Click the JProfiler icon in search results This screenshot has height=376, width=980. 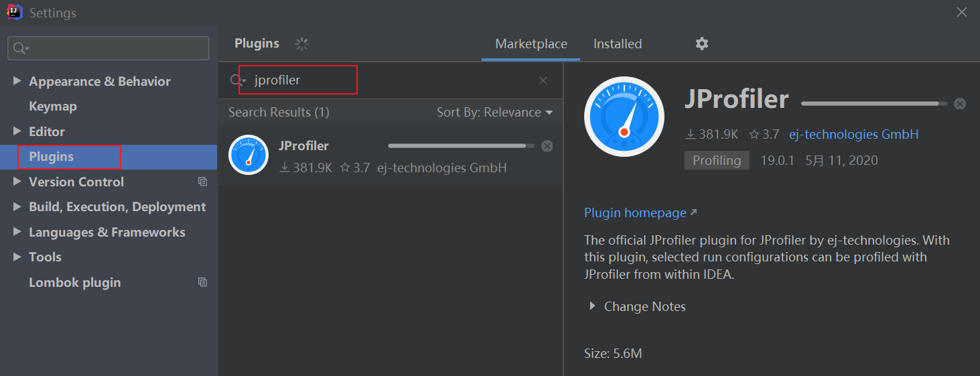249,155
